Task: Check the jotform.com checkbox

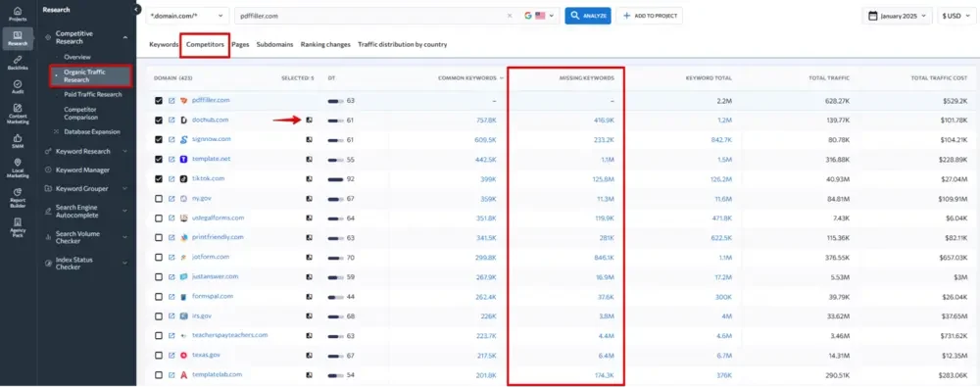Action: tap(159, 257)
